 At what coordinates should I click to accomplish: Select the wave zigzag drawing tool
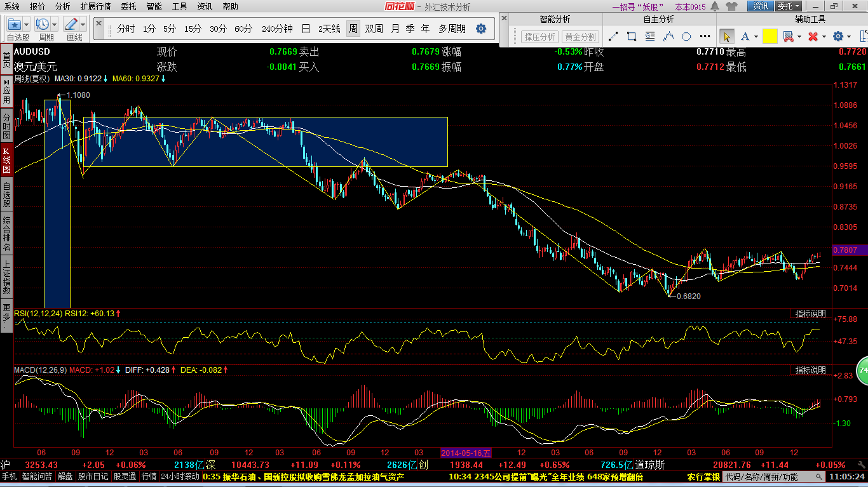tap(668, 36)
